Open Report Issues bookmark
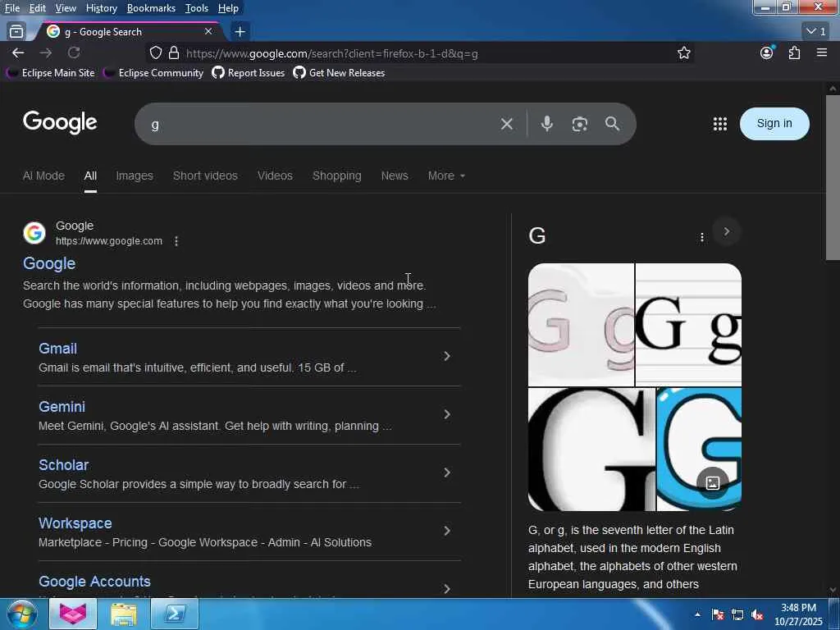The width and height of the screenshot is (840, 630). pyautogui.click(x=249, y=73)
